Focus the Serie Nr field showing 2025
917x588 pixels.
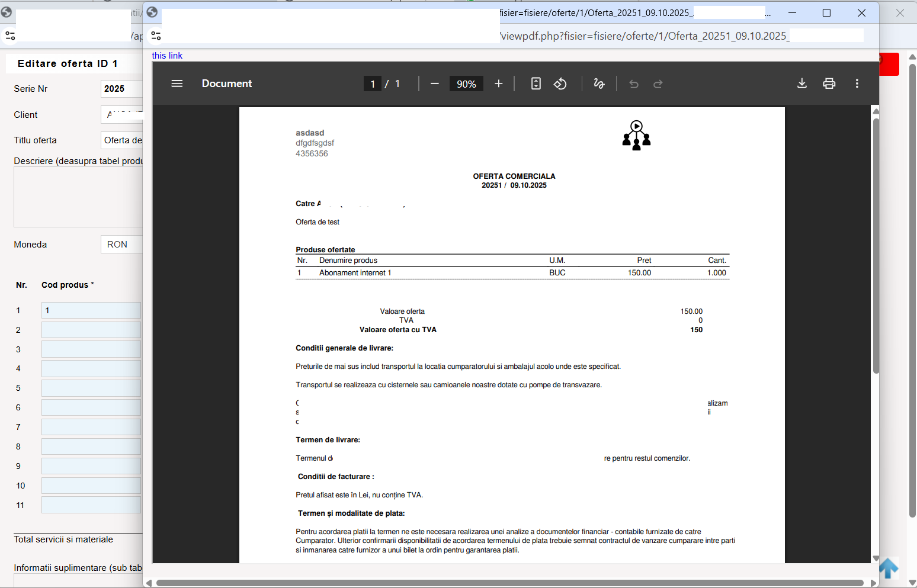(121, 89)
